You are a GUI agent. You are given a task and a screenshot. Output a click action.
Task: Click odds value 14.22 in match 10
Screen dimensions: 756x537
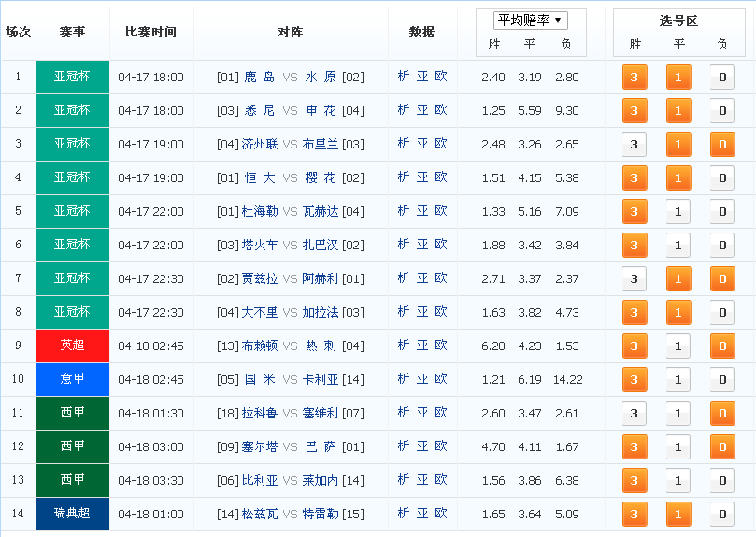pos(568,380)
